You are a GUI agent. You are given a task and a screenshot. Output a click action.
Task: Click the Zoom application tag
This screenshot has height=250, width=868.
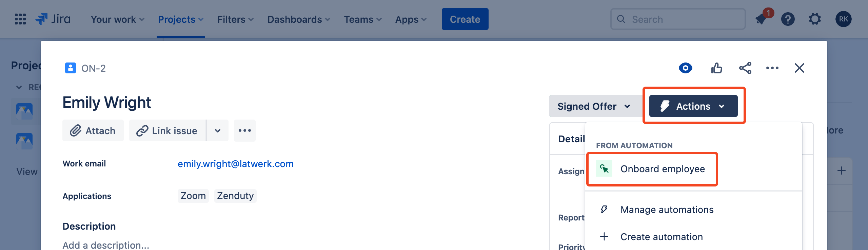click(x=193, y=196)
